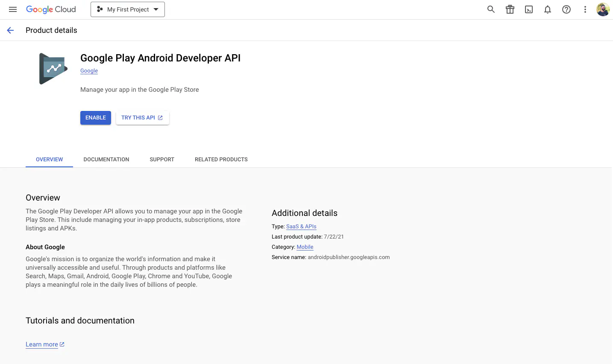Image resolution: width=613 pixels, height=364 pixels.
Task: Open the My First Project selector
Action: coord(128,9)
